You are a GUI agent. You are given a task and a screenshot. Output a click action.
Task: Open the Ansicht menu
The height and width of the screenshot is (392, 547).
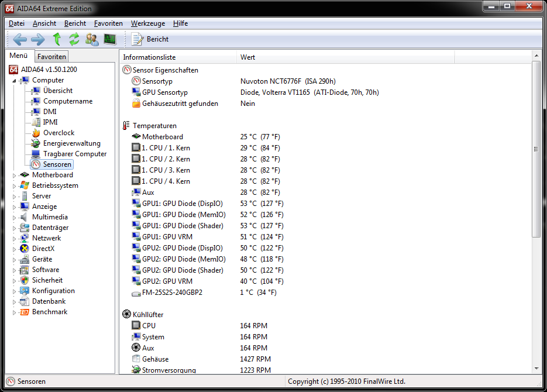44,23
